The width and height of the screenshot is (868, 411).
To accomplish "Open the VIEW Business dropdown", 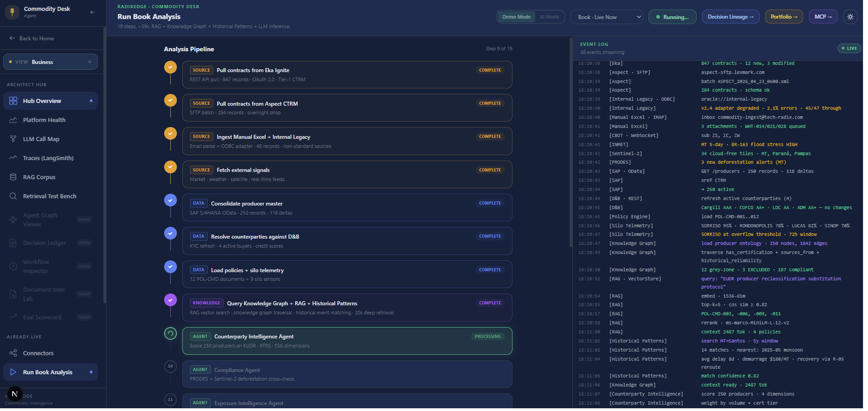I will [50, 62].
